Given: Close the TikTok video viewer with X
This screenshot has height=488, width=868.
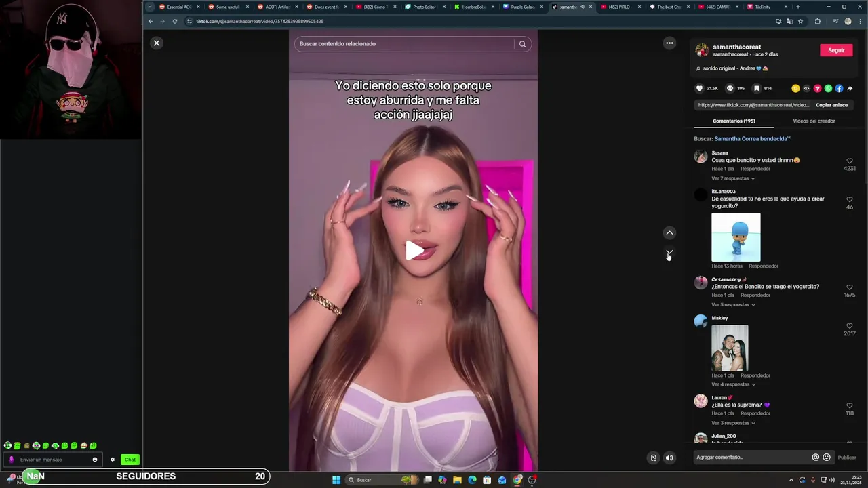Looking at the screenshot, I should click(x=157, y=43).
